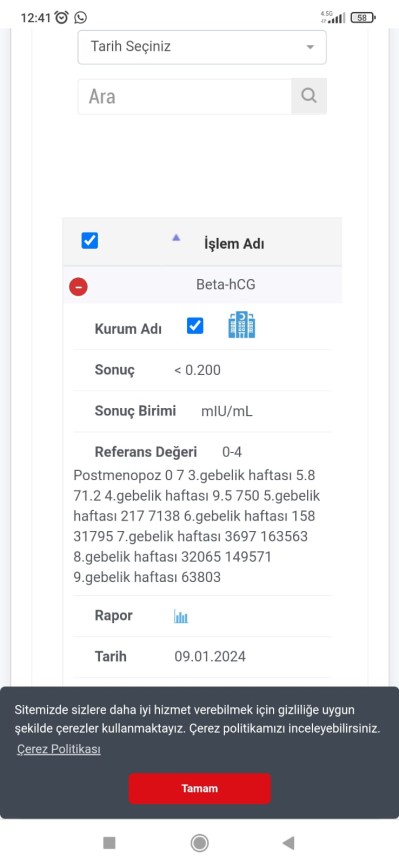Viewport: 399px width, 867px height.
Task: Open the hospital building icon
Action: point(242,325)
